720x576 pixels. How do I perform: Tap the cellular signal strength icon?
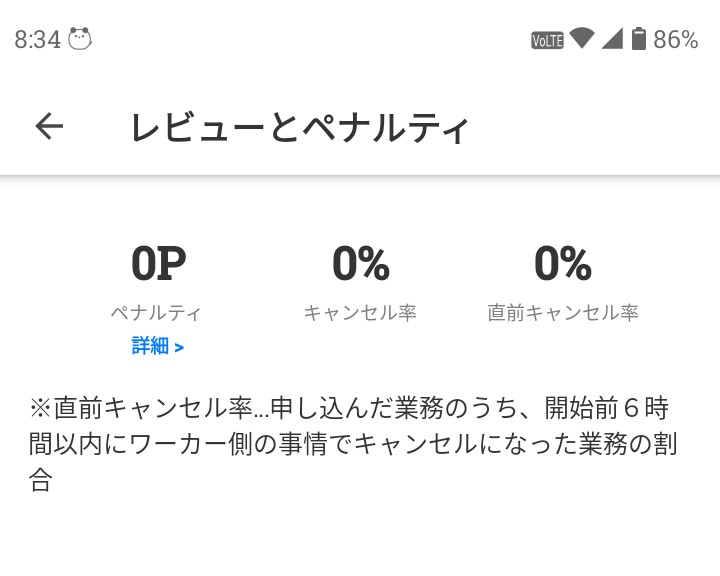(x=612, y=39)
